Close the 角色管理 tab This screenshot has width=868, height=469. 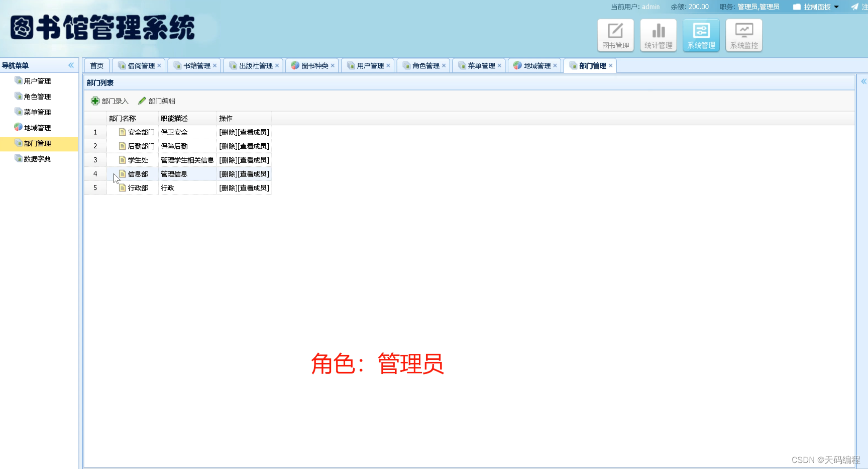click(444, 65)
